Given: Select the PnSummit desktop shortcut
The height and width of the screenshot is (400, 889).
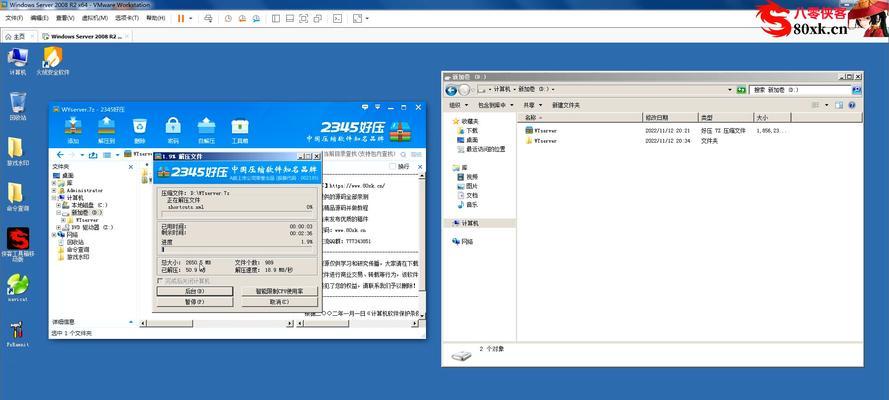Looking at the screenshot, I should click(x=18, y=334).
